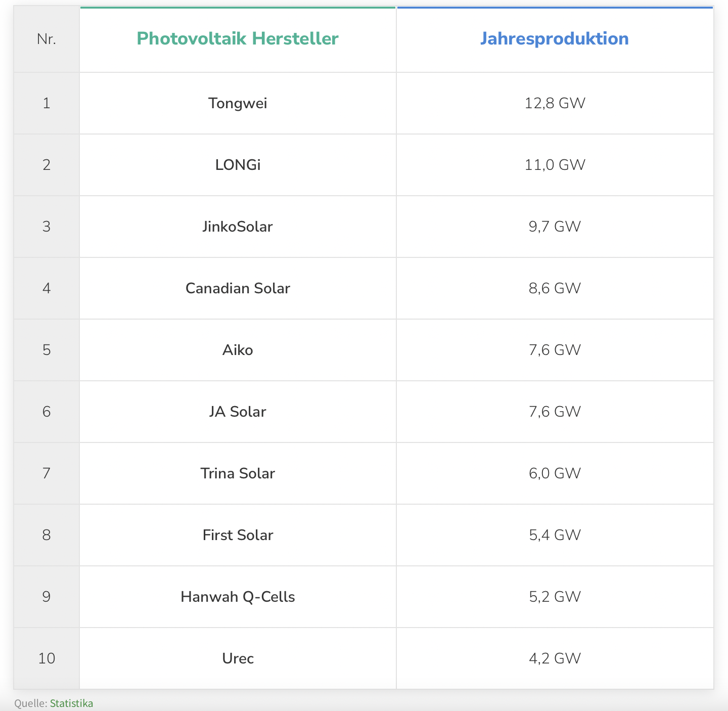The image size is (728, 711).
Task: Select the LONGi manufacturer cell
Action: point(238,165)
